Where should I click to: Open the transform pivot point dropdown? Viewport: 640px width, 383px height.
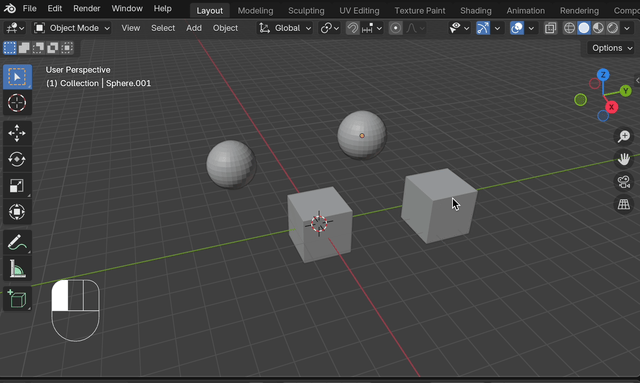coord(330,28)
